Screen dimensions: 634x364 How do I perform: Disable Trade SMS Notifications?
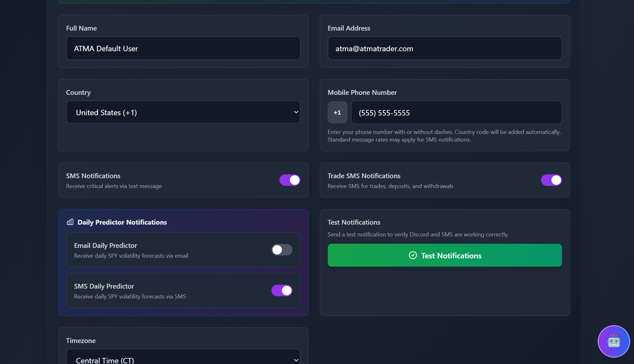click(551, 180)
